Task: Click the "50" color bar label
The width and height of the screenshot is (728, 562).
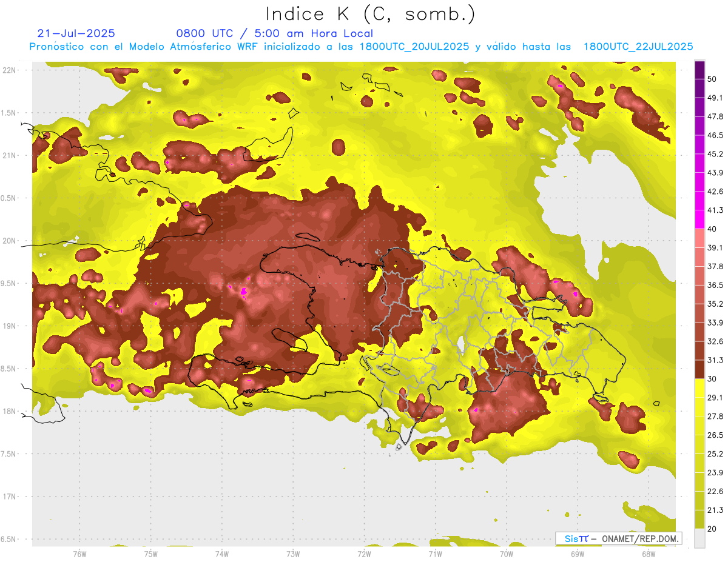Action: coord(712,79)
